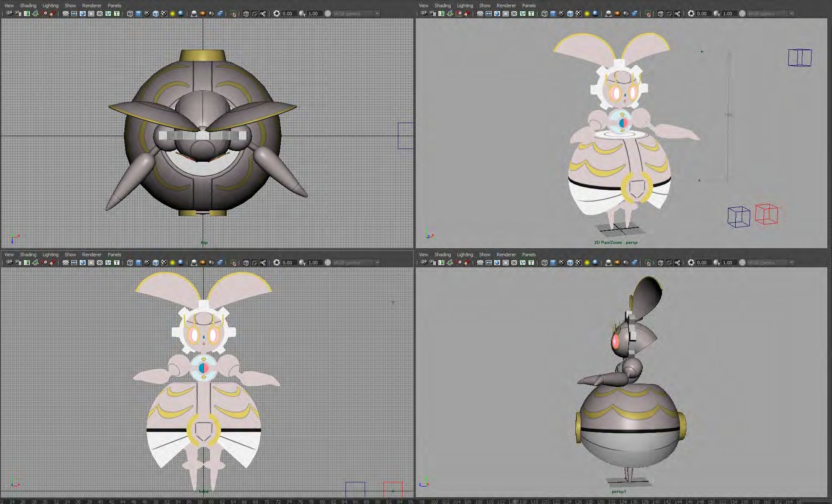Screen dimensions: 832x504
Task: Click Screen Space Ambient Occlusion icon in front panel
Action: pyautogui.click(x=194, y=263)
